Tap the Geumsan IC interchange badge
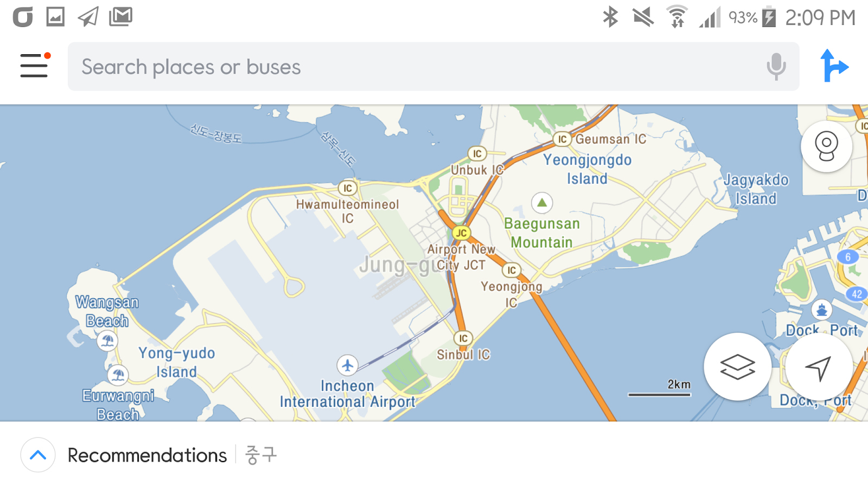The height and width of the screenshot is (488, 868). (562, 139)
